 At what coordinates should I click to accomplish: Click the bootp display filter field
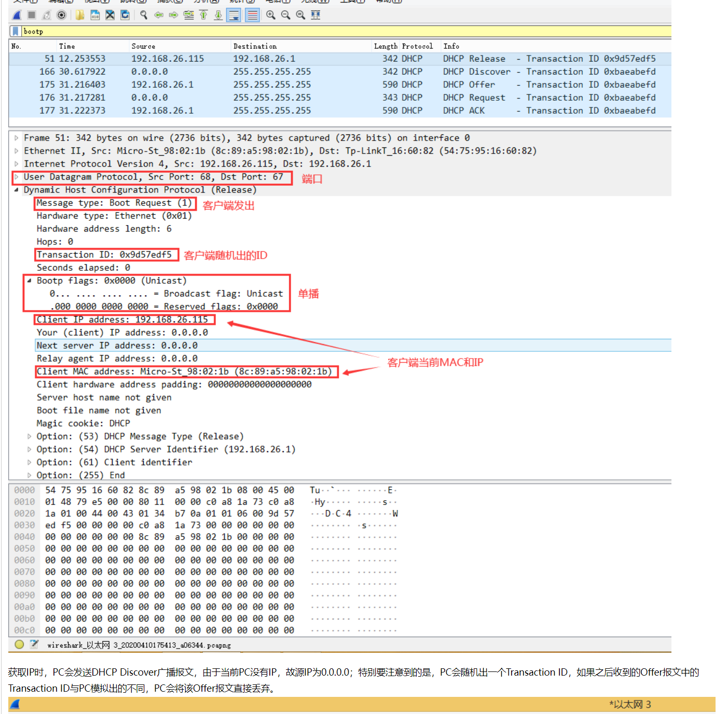pos(347,31)
